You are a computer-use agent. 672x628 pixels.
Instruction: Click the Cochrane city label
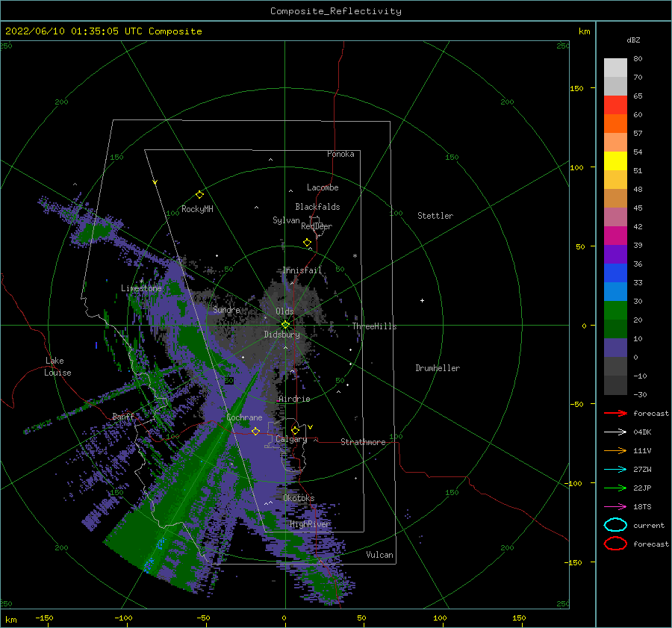coord(244,417)
